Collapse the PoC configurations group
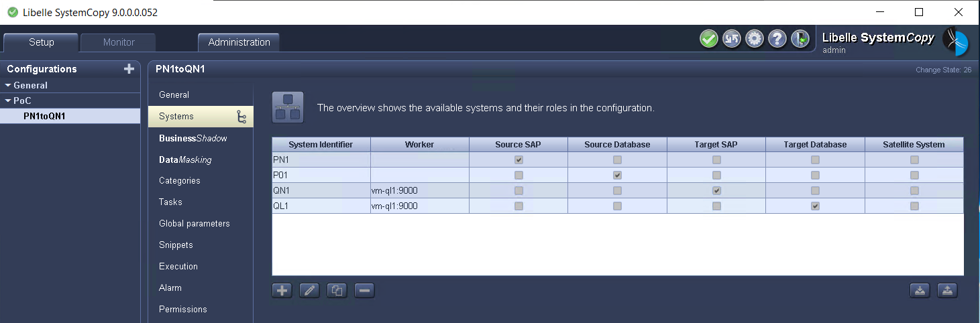 (8, 101)
